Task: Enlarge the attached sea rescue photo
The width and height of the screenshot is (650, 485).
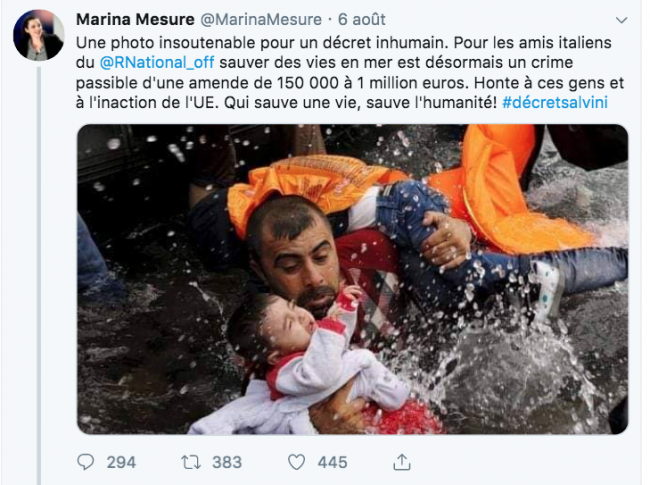Action: [352, 279]
